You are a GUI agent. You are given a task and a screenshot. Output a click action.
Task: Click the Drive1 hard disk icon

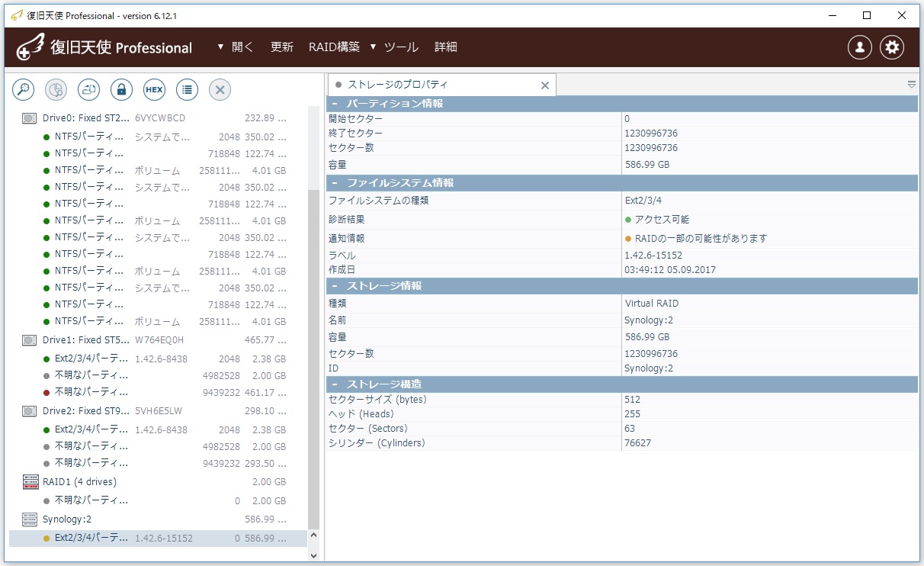tap(30, 339)
